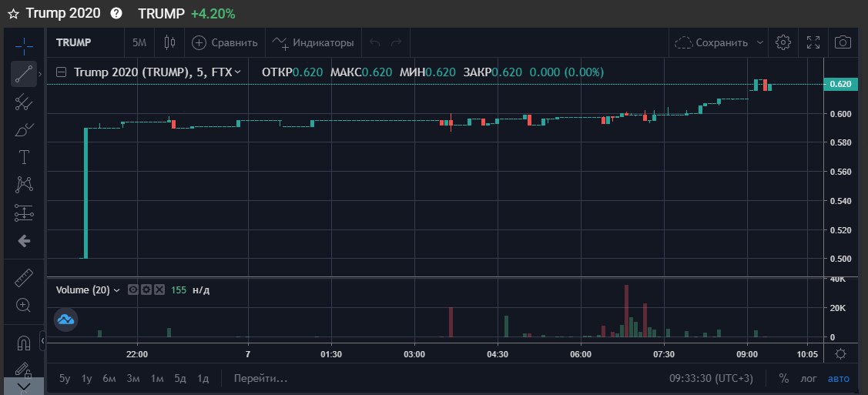Open the question mark help icon

point(116,14)
